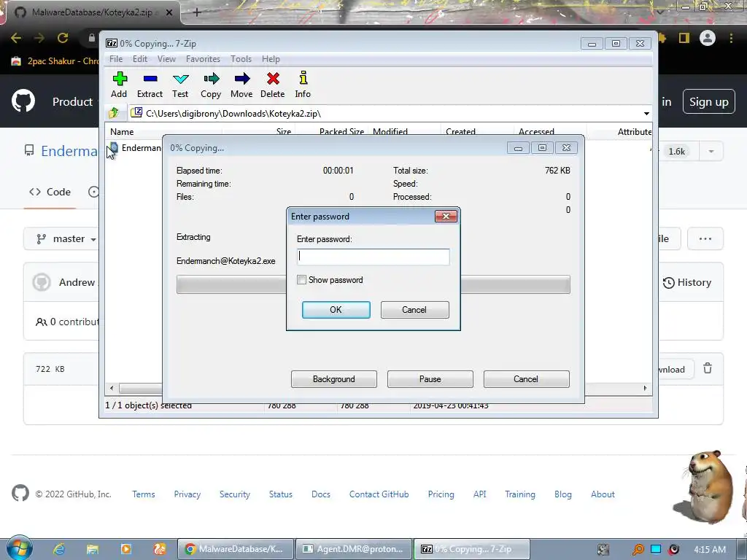Click the 7-Zip horizontal scrollbar thumb

point(141,388)
